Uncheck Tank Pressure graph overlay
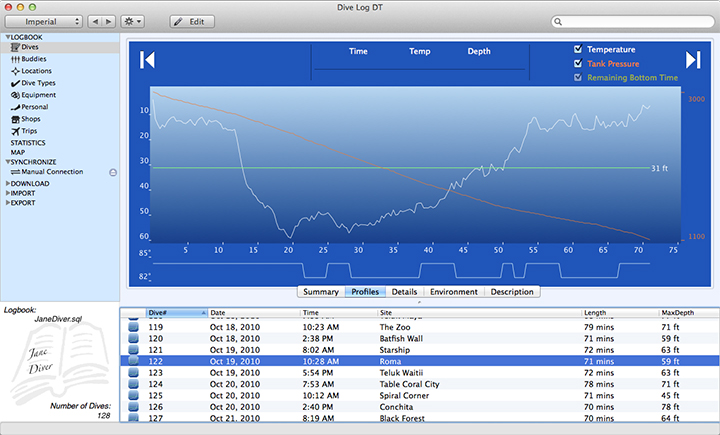 click(578, 63)
